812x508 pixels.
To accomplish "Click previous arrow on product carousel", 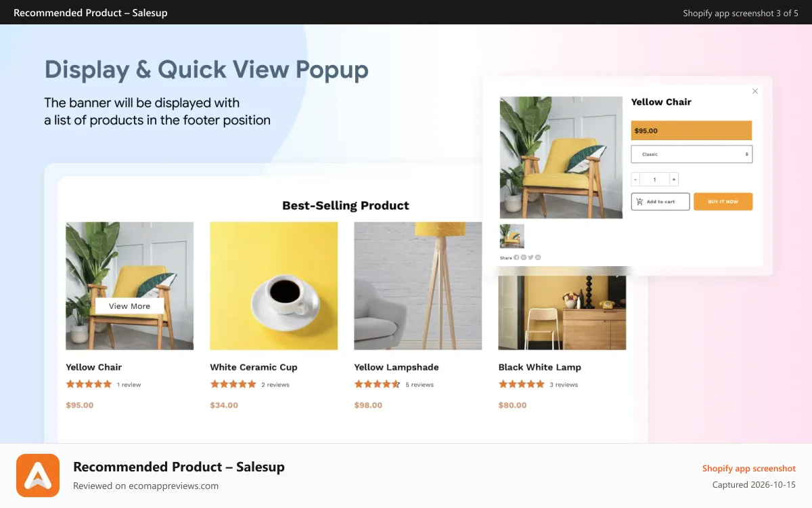I will click(x=73, y=273).
